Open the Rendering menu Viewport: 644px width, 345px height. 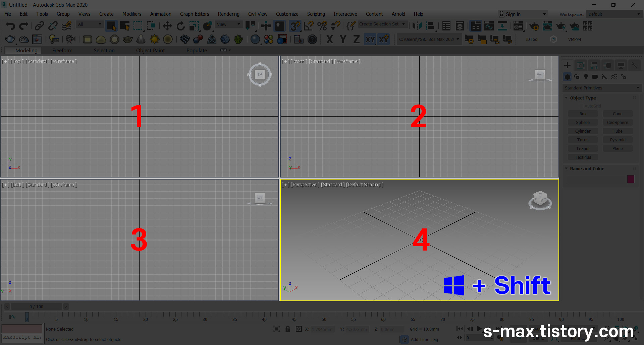pos(228,14)
